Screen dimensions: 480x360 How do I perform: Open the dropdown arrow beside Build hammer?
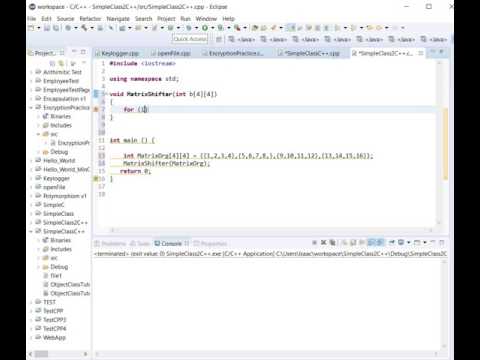[x=92, y=28]
